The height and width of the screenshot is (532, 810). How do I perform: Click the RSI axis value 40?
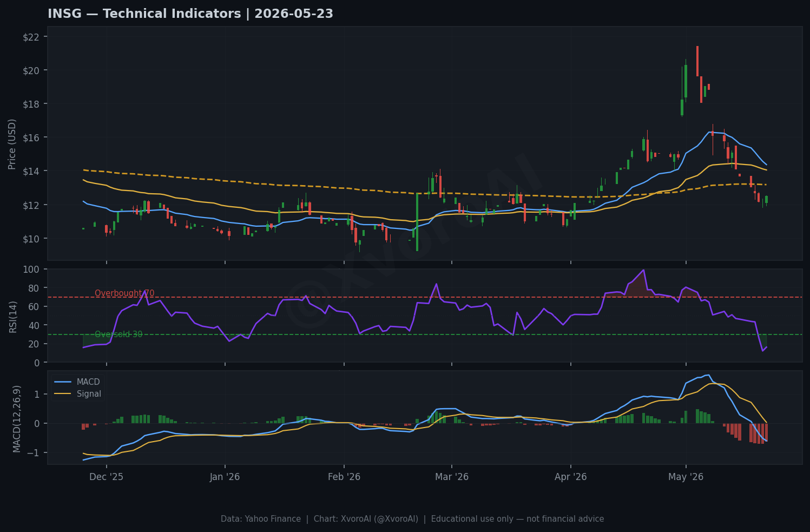pyautogui.click(x=35, y=325)
